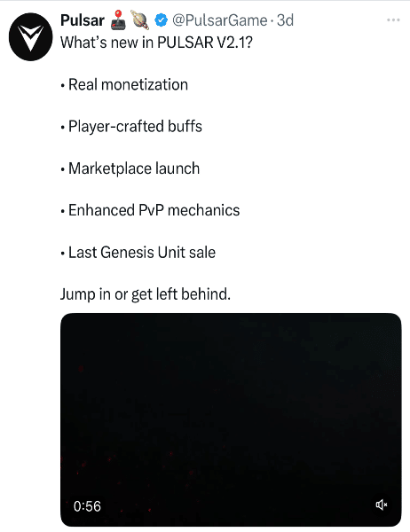Image resolution: width=410 pixels, height=532 pixels.
Task: Click the ringed planet emoji
Action: pos(140,20)
